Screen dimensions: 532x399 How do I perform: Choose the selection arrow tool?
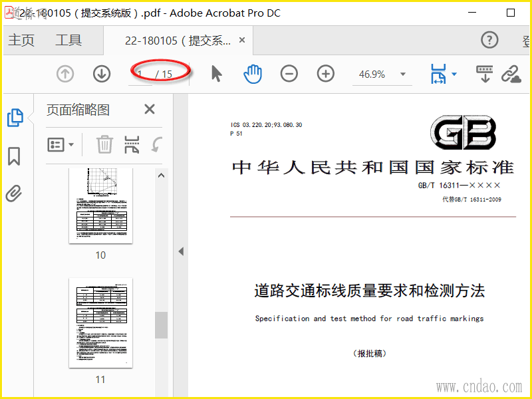click(x=217, y=74)
